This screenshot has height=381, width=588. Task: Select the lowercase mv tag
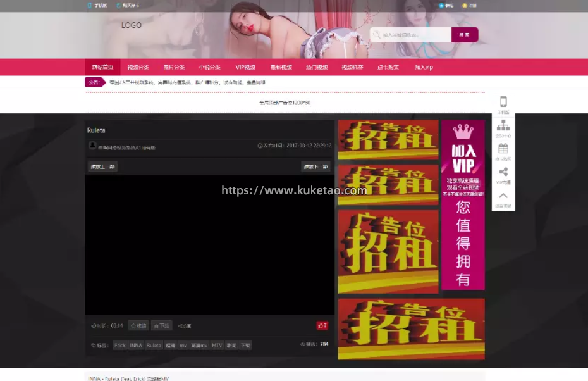pos(183,346)
